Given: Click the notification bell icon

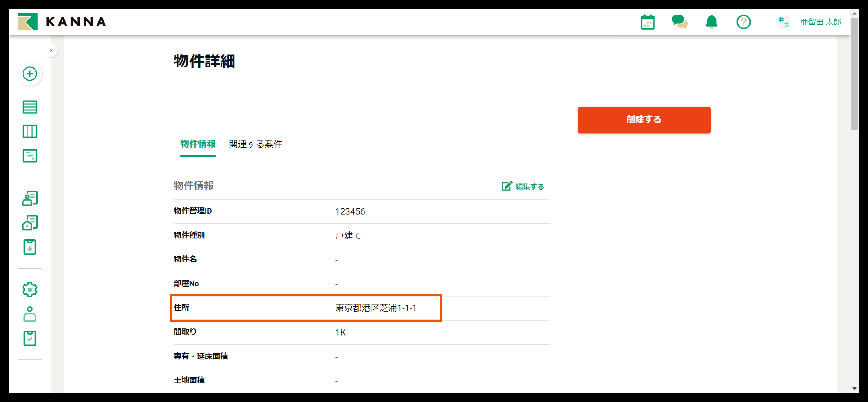Looking at the screenshot, I should [x=711, y=22].
